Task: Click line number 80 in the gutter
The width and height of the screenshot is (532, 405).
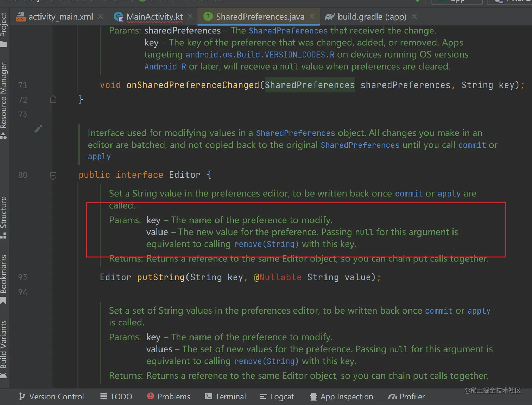Action: click(23, 175)
